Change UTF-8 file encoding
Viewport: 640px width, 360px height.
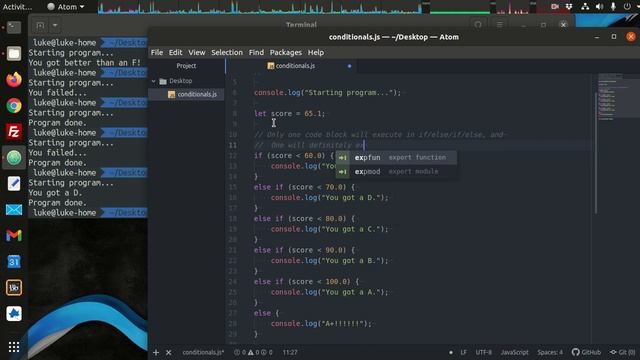484,352
